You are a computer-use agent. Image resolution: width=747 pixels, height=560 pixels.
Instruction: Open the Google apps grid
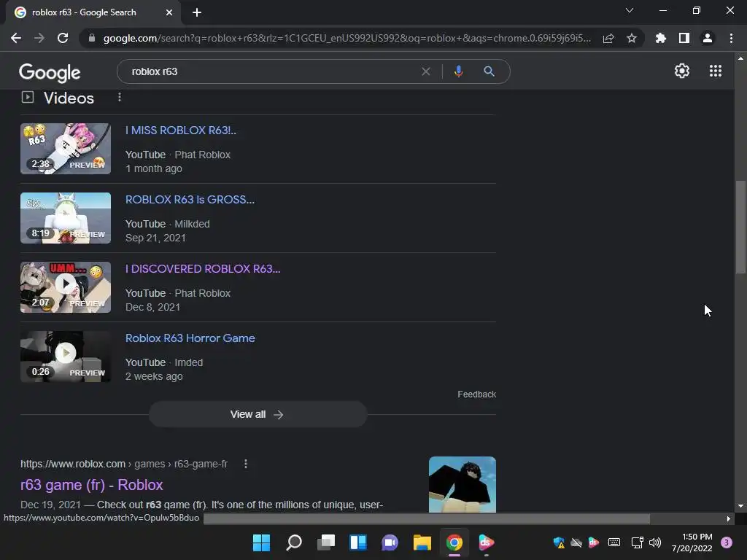click(x=716, y=71)
